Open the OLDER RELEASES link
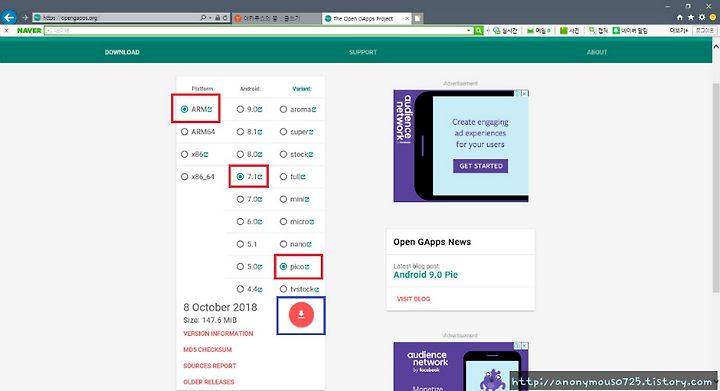This screenshot has width=720, height=391. point(208,382)
